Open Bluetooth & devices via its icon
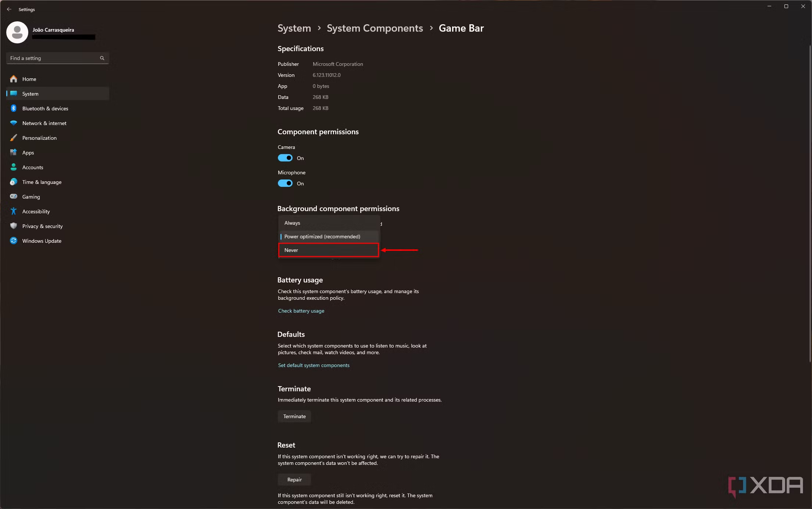This screenshot has height=509, width=812. point(14,108)
